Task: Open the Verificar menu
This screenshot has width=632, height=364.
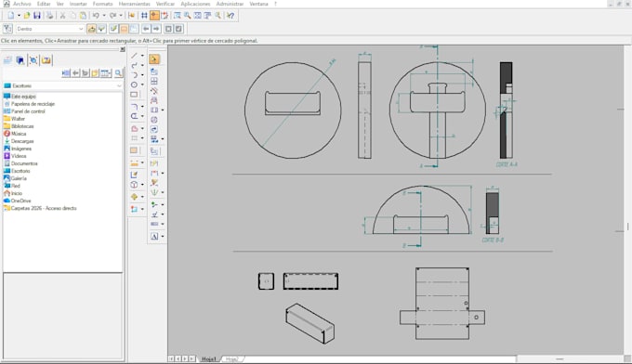Action: pyautogui.click(x=165, y=4)
